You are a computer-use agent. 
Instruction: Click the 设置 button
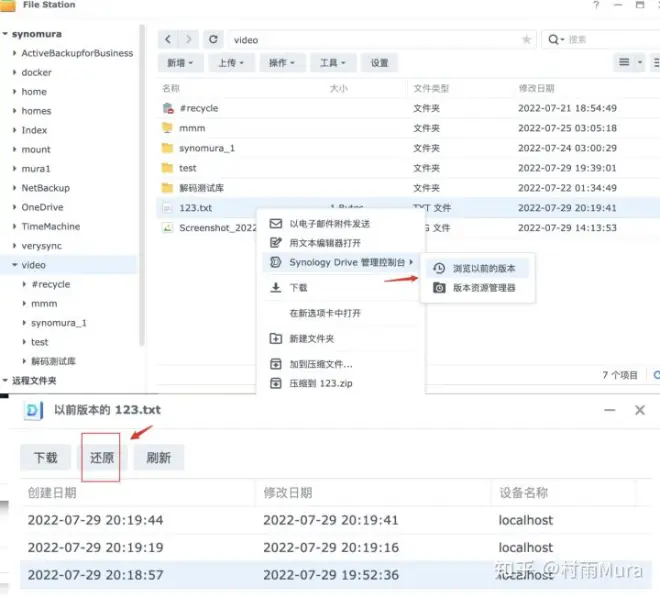(379, 63)
